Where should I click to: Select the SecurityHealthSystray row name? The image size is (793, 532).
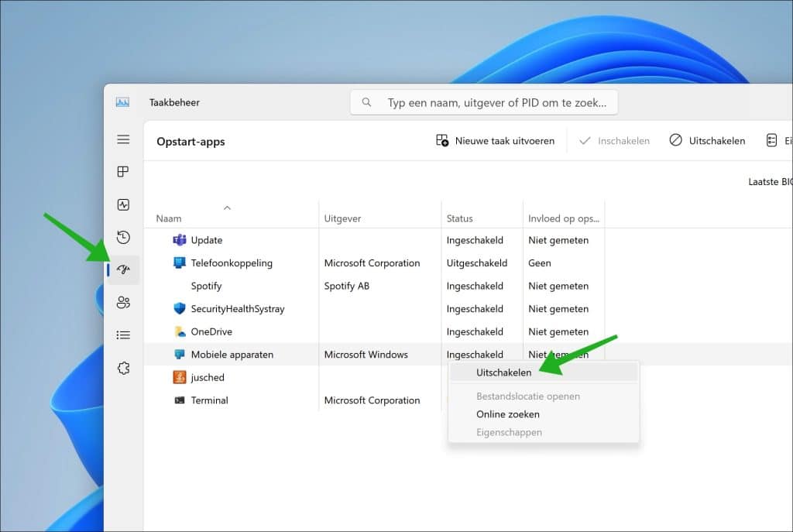pos(238,309)
